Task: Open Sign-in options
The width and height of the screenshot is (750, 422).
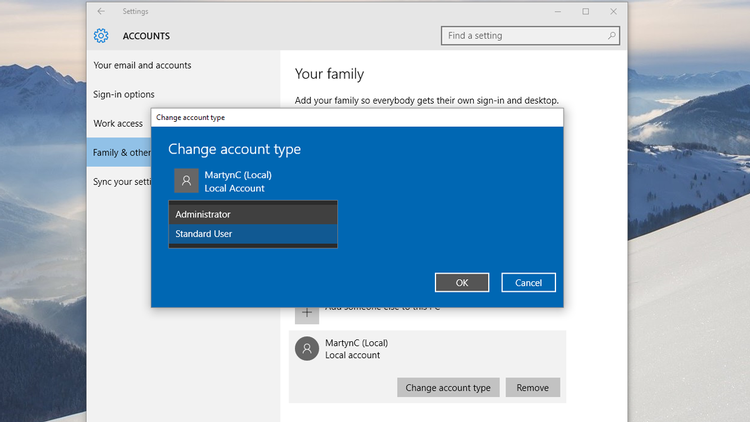Action: pos(123,94)
